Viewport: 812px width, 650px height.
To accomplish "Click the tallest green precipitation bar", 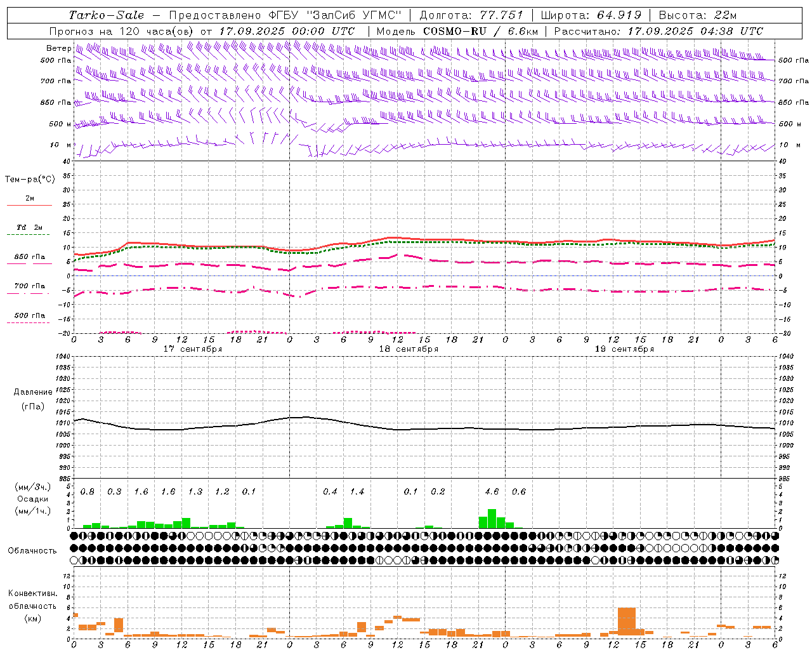I will pyautogui.click(x=492, y=519).
